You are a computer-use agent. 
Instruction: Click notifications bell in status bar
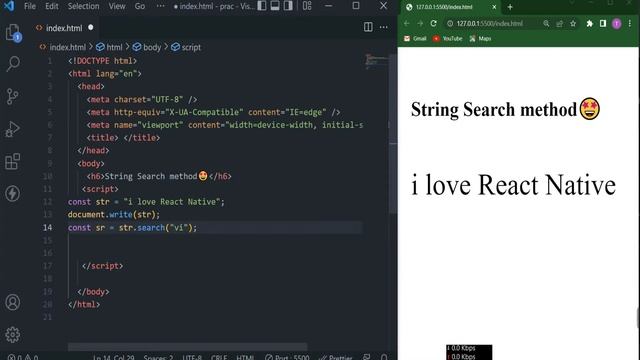point(384,357)
